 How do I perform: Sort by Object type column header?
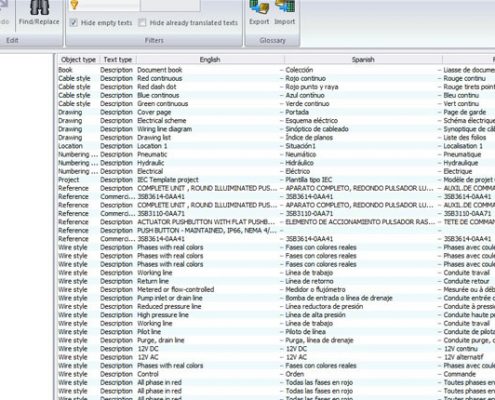tap(79, 60)
